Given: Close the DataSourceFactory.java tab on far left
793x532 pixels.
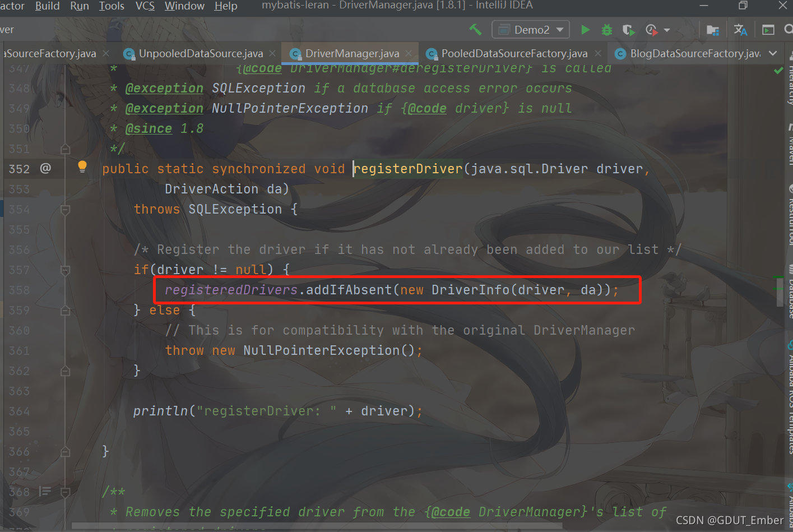Looking at the screenshot, I should (105, 53).
